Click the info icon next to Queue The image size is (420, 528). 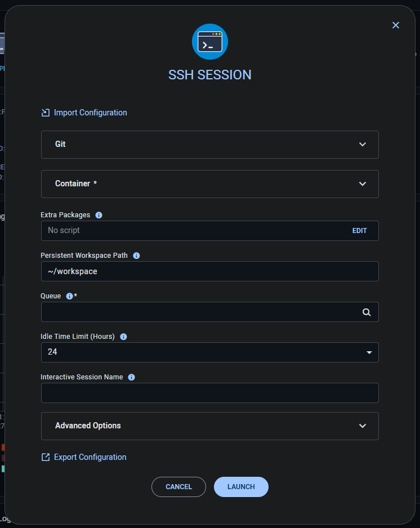coord(69,296)
